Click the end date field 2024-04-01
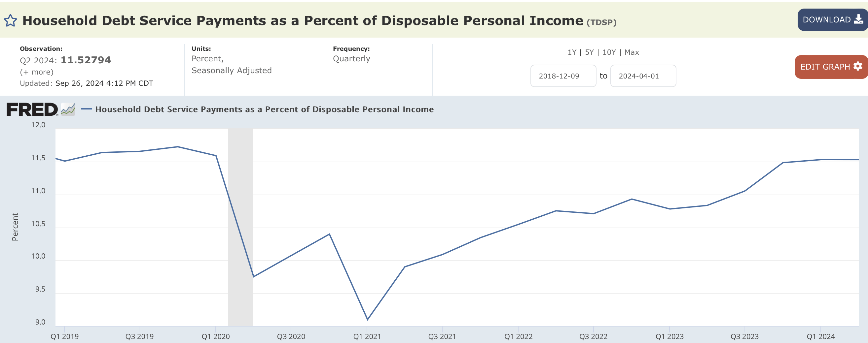The image size is (868, 343). pyautogui.click(x=643, y=76)
